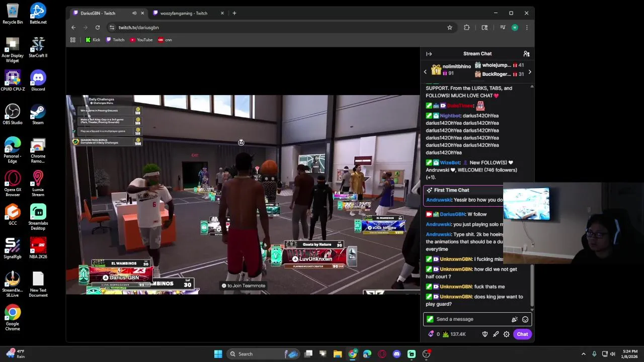Screen dimensions: 644x362
Task: Open chatter name Andruwski in first-time chat
Action: point(439,200)
